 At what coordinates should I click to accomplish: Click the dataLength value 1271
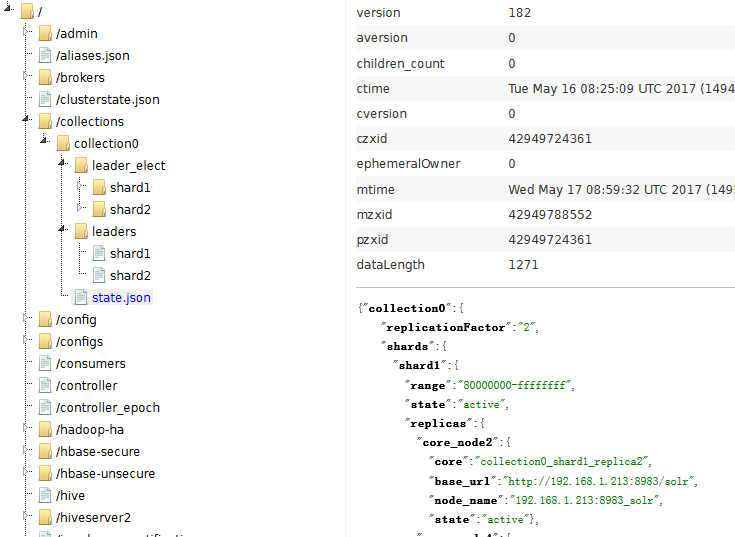523,265
